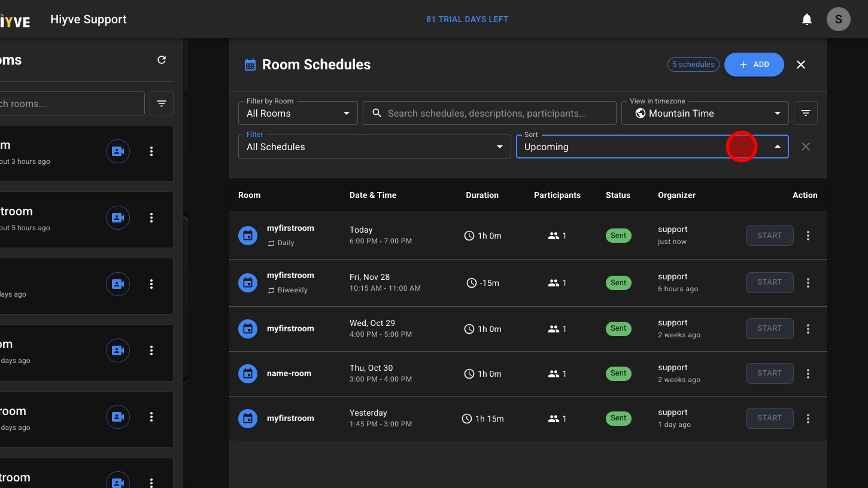Screen dimensions: 868x488
Task: Open more options for Biweekly schedule row
Action: click(808, 283)
